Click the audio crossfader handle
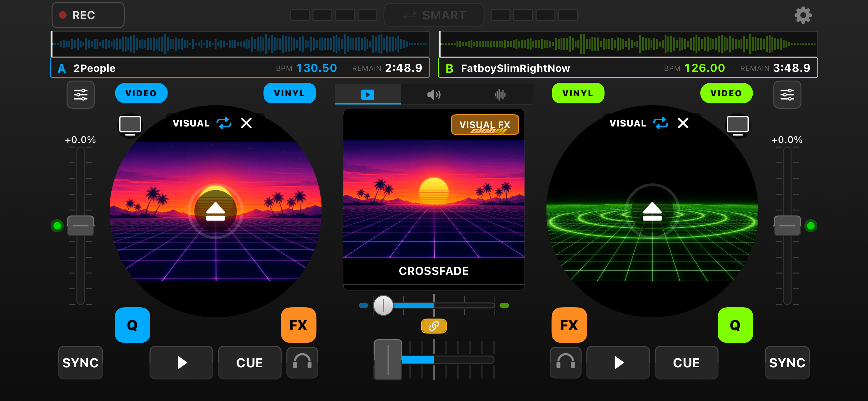Image resolution: width=868 pixels, height=401 pixels. pyautogui.click(x=388, y=359)
